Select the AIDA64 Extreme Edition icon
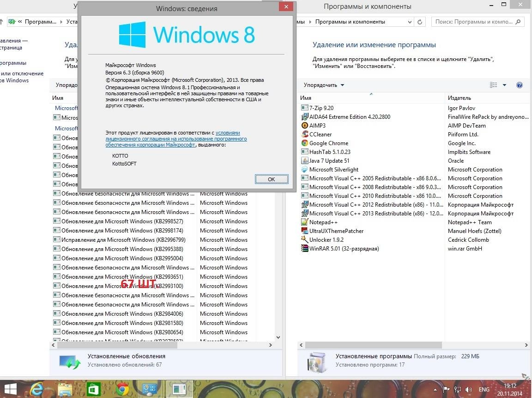The height and width of the screenshot is (398, 532). (304, 117)
